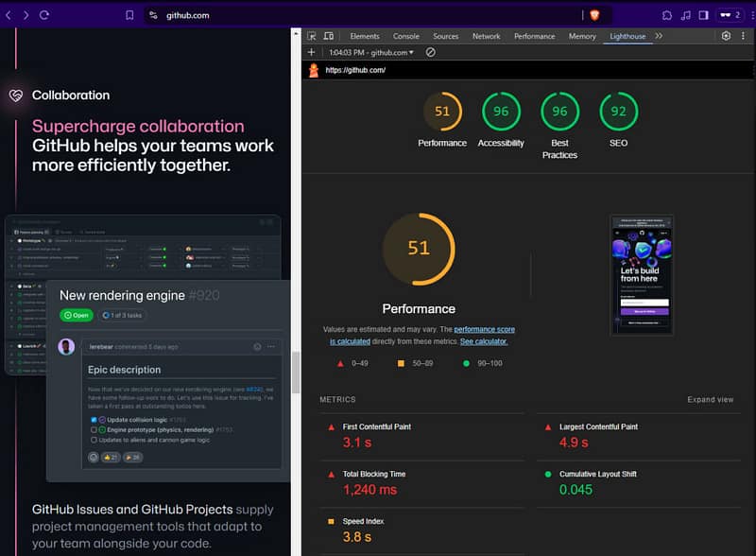Switch to the Network tab
The width and height of the screenshot is (756, 556).
click(486, 36)
